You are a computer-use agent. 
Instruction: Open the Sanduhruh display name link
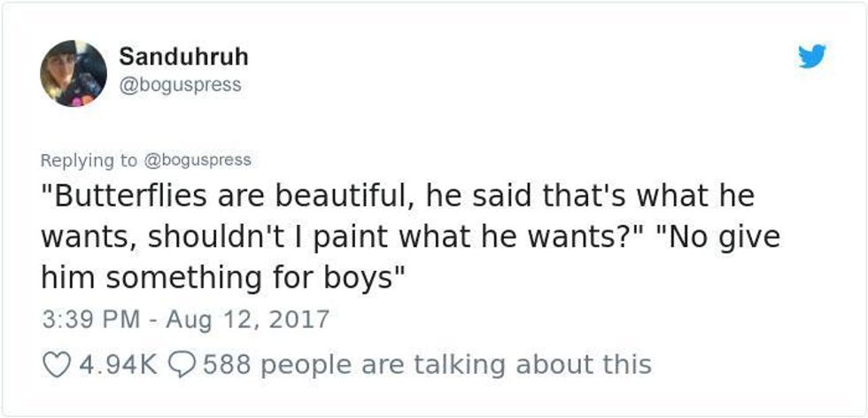click(x=183, y=57)
